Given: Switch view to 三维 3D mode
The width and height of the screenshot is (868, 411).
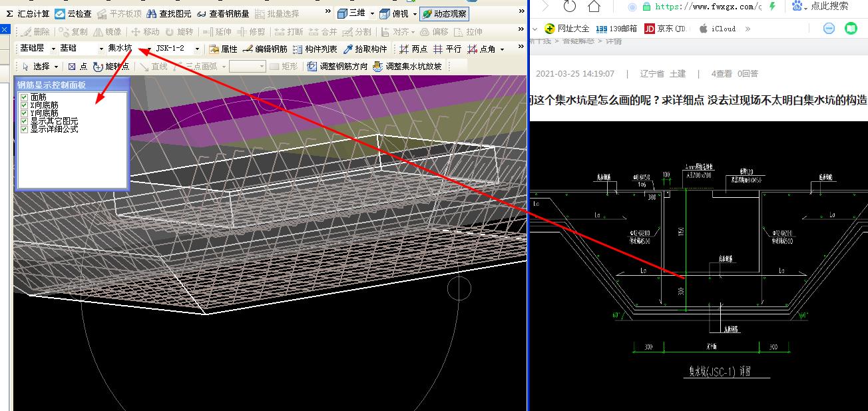Looking at the screenshot, I should pyautogui.click(x=351, y=13).
